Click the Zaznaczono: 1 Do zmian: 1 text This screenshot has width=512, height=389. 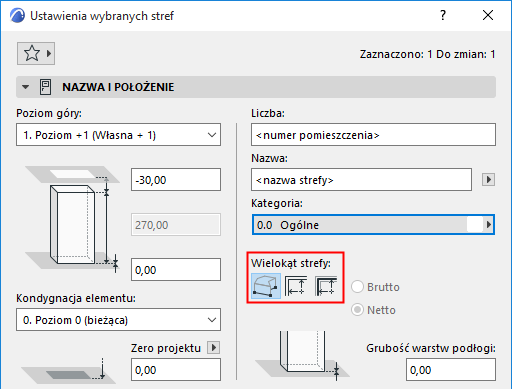427,54
